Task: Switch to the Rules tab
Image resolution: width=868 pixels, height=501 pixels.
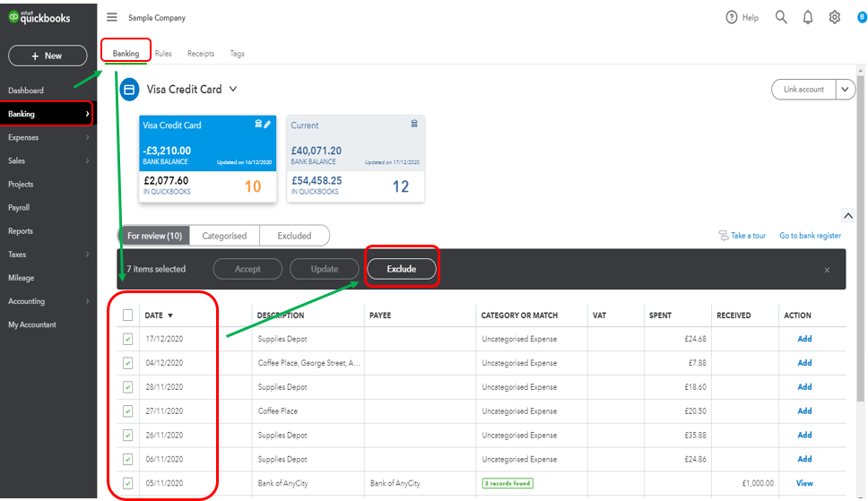Action: pos(163,54)
